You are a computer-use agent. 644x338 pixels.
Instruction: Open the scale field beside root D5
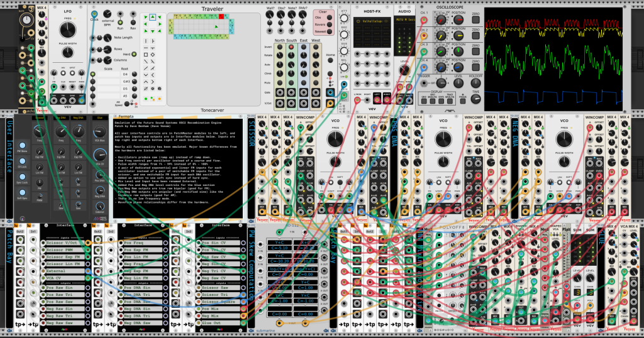pyautogui.click(x=108, y=89)
